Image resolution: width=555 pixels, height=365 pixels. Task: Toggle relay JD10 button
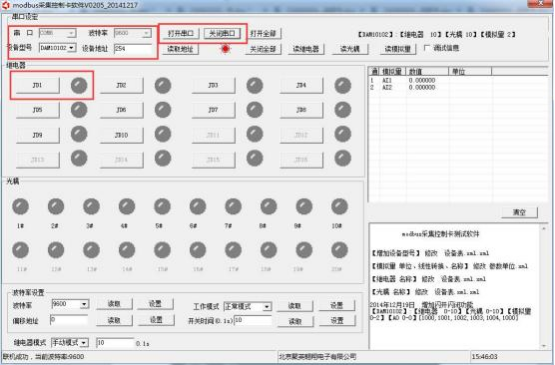tap(121, 135)
